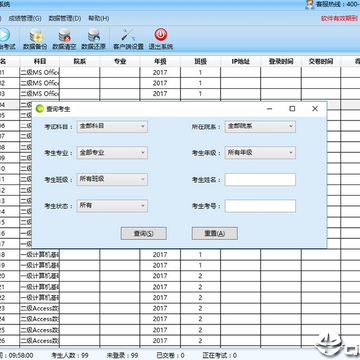Open the 考生班级 dropdown
Screen dimensions: 360x360
pyautogui.click(x=112, y=179)
